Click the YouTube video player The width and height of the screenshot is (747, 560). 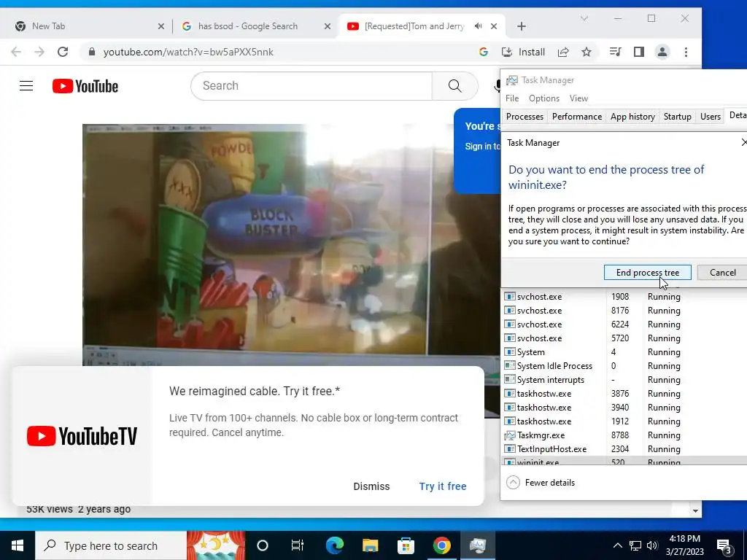click(291, 245)
